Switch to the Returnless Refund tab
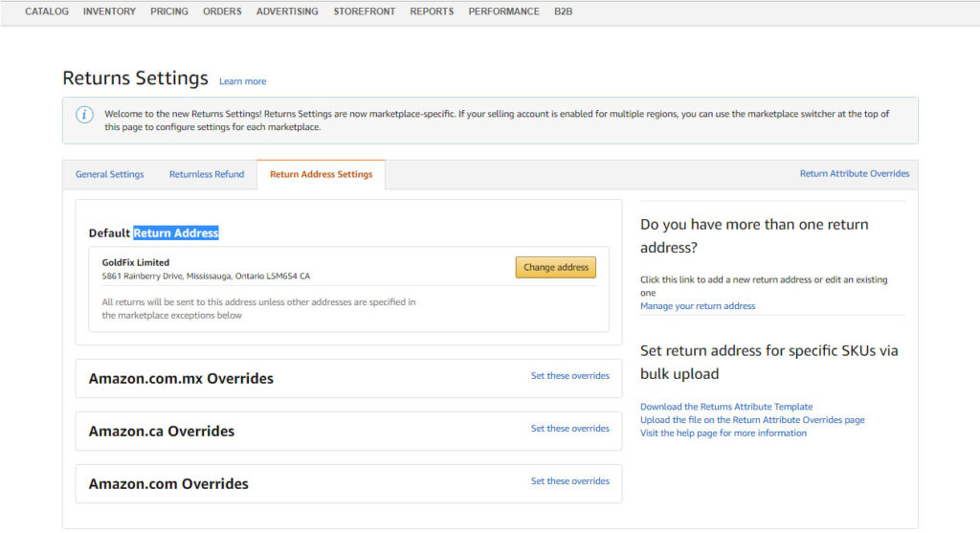Screen dimensions: 980x533 (x=207, y=174)
